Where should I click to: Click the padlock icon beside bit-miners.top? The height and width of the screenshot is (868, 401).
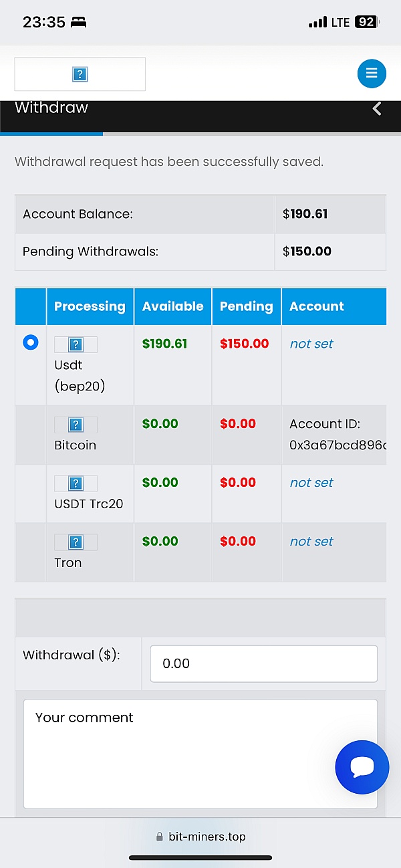tap(160, 837)
